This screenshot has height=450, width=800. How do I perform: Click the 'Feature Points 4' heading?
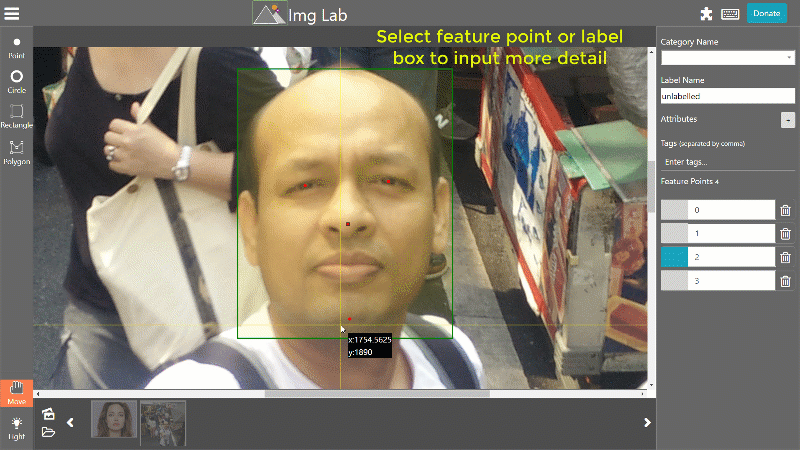[x=689, y=182]
